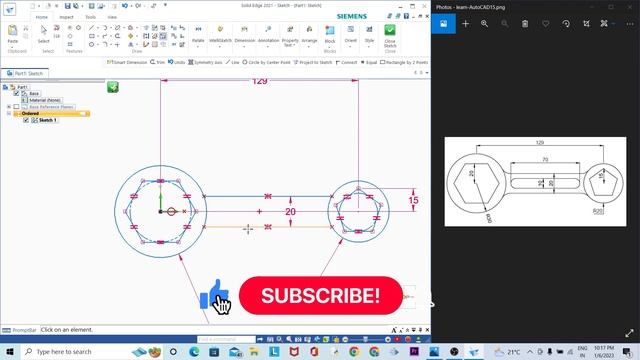Open the See more menu in Photos

tap(630, 24)
